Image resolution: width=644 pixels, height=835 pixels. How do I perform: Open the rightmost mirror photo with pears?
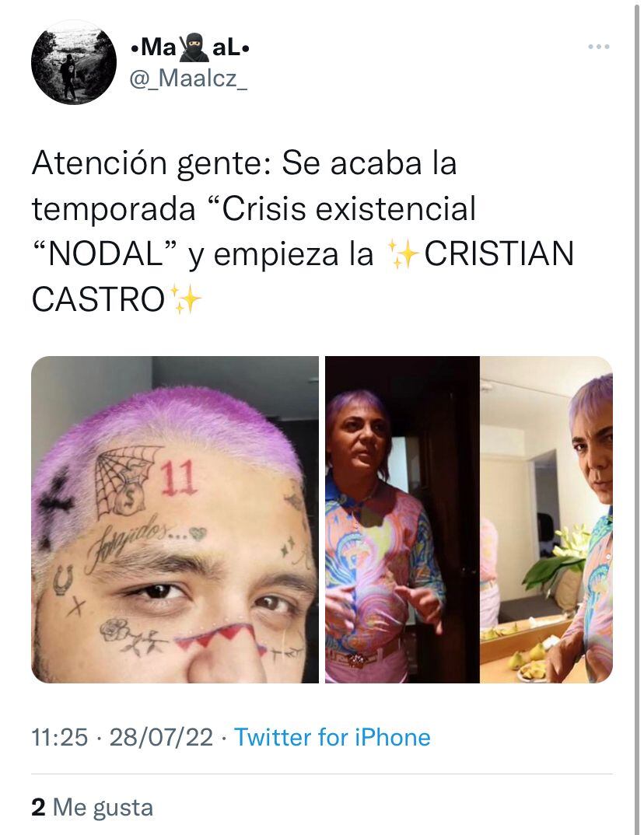[x=547, y=520]
